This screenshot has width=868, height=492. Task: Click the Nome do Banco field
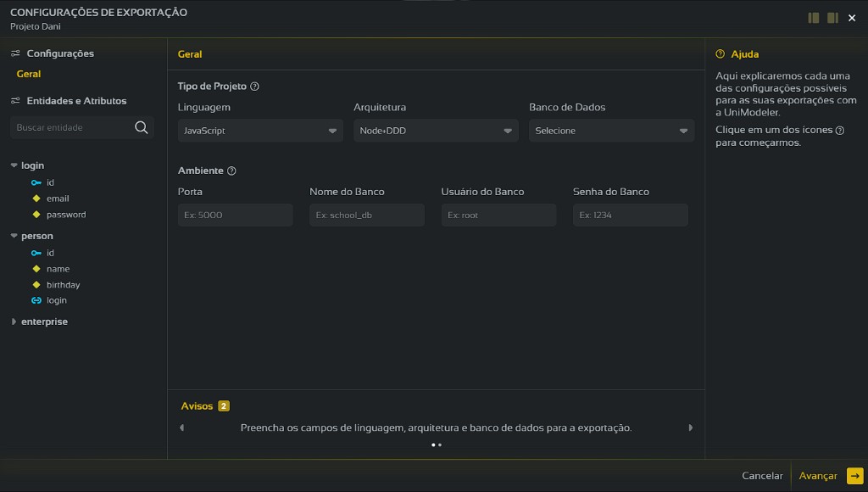click(367, 215)
